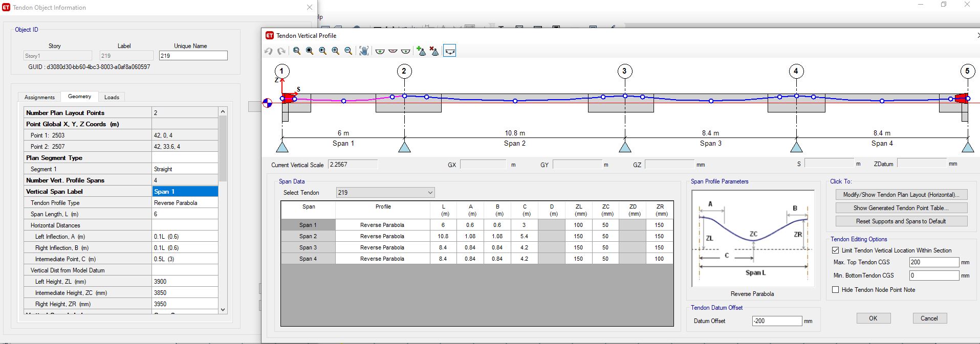Click the Tendon Profile Type value Reverse Parabola
Screen dimensions: 980x344
pyautogui.click(x=185, y=203)
